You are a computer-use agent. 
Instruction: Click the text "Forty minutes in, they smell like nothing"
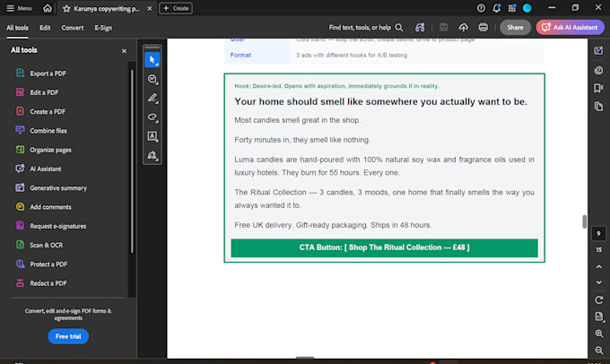tap(302, 140)
